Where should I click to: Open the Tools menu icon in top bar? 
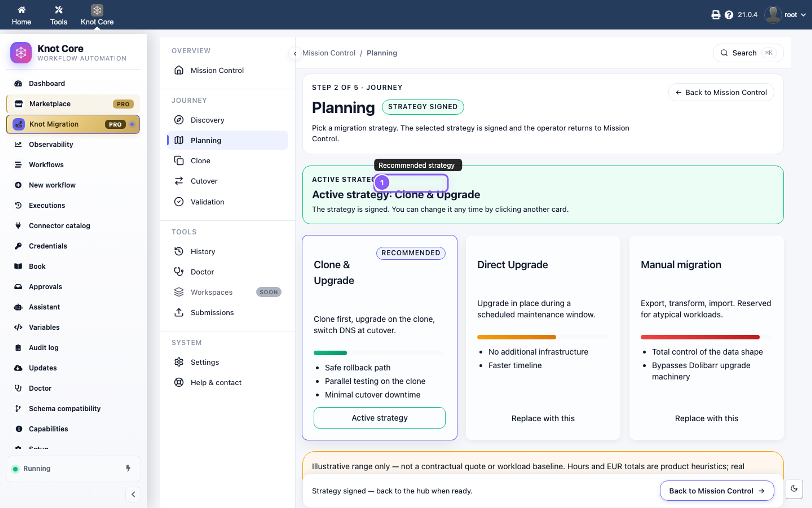(x=59, y=10)
